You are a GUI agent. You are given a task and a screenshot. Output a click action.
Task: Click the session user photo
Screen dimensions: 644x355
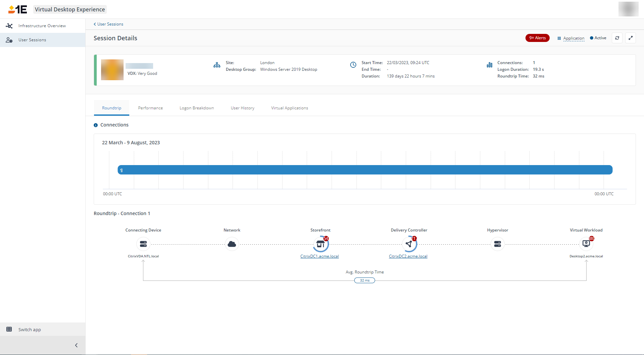point(112,70)
